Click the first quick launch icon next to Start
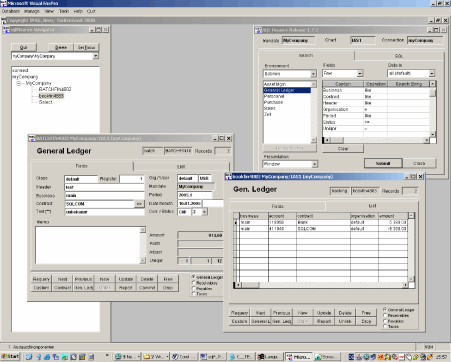 click(29, 357)
